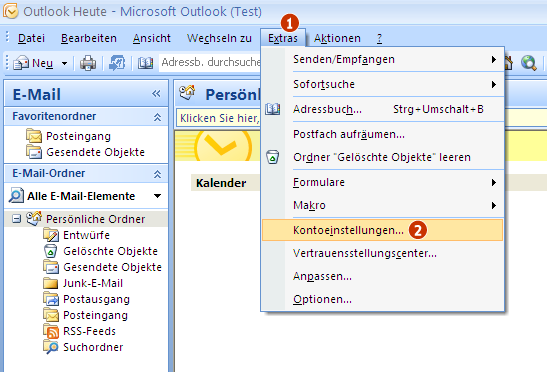This screenshot has height=372, width=547.
Task: Collapse the E-Mail navigation pane chevron
Action: tap(156, 94)
